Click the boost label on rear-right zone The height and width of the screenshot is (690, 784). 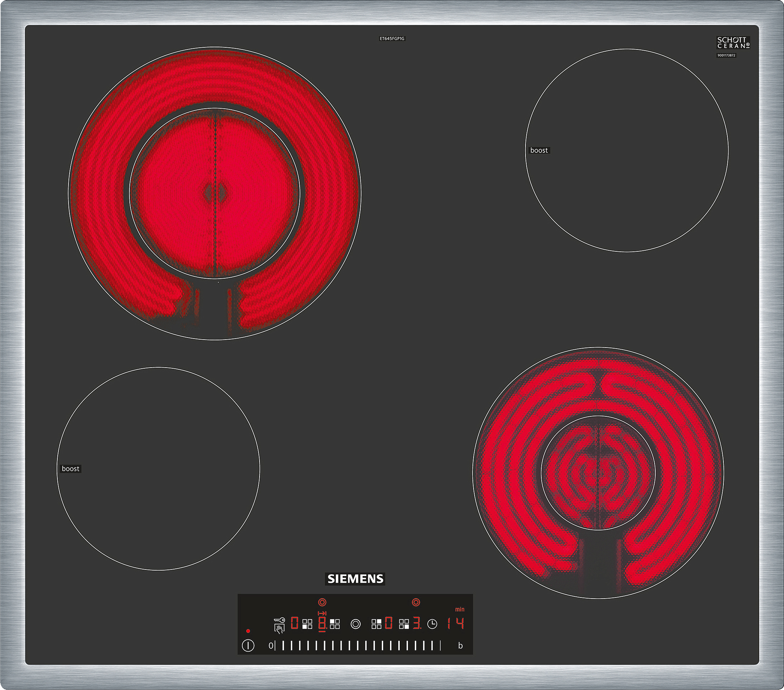pos(539,150)
